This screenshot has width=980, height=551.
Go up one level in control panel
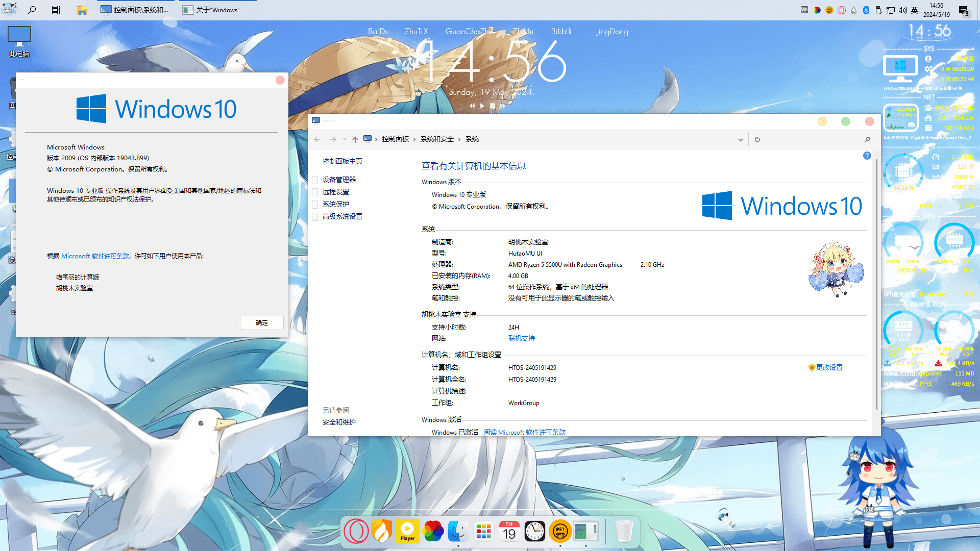click(355, 139)
